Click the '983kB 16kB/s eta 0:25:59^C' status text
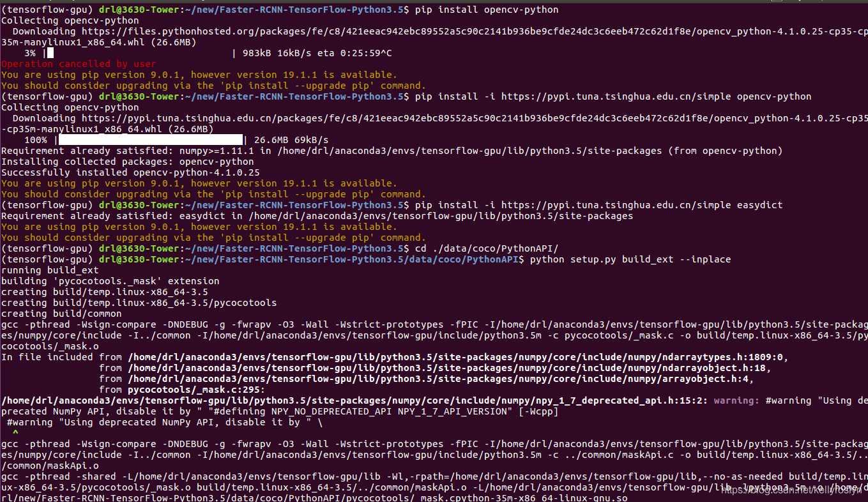This screenshot has height=502, width=868. [317, 53]
